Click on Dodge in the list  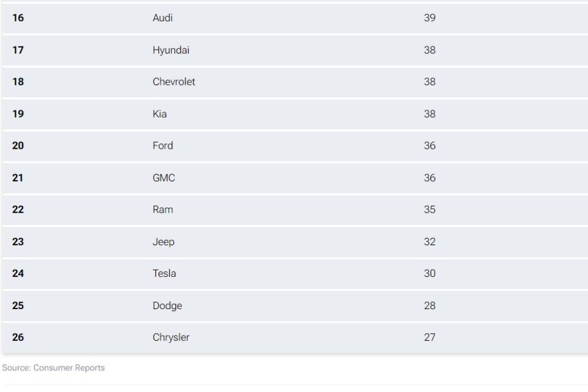click(168, 306)
